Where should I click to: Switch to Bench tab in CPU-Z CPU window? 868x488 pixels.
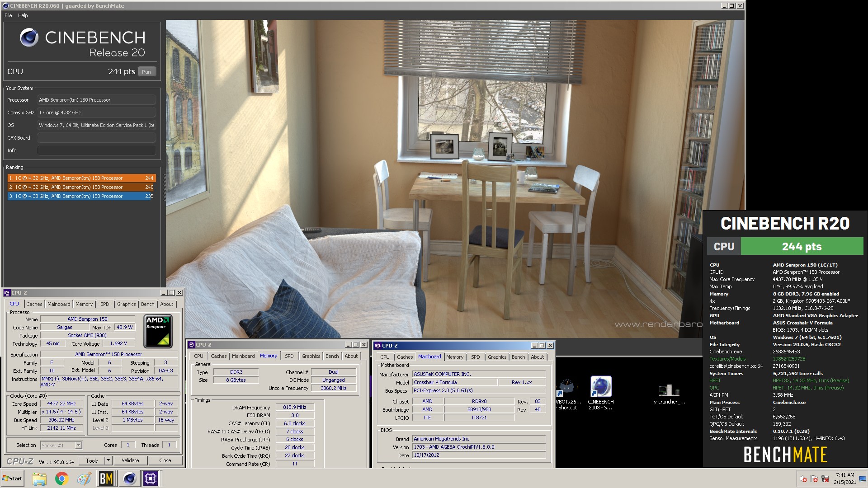(x=147, y=304)
